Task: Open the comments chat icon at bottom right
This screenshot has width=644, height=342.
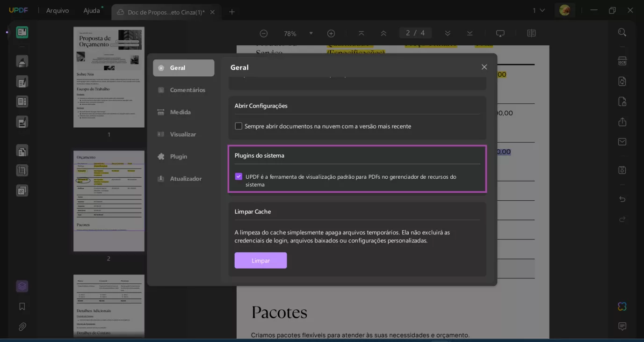Action: pyautogui.click(x=622, y=327)
